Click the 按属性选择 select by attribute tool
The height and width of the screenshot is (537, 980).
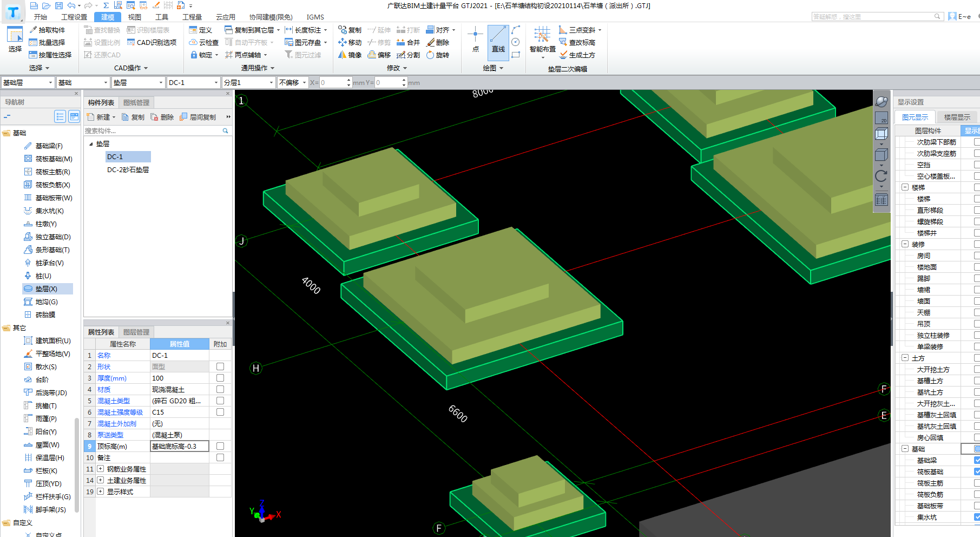(50, 55)
